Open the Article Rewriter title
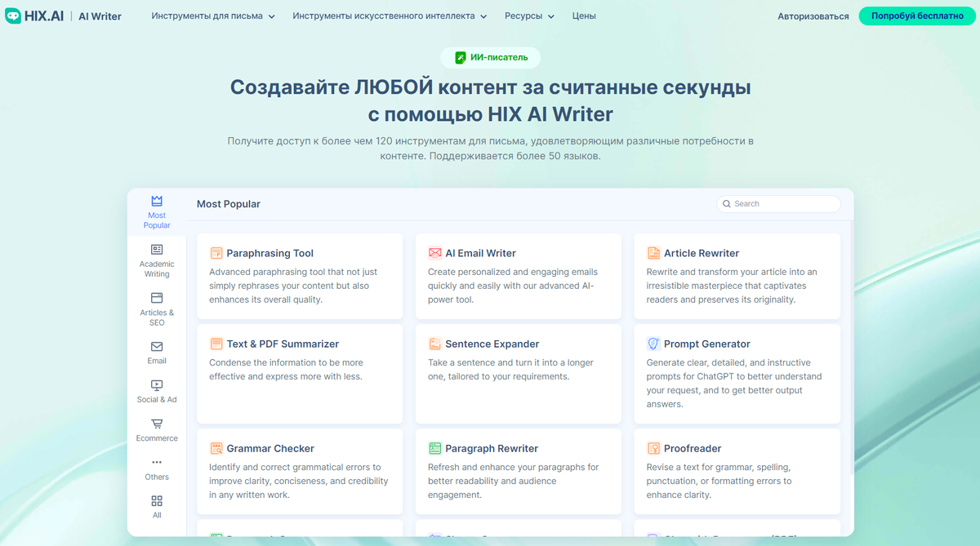980x546 pixels. pos(702,253)
